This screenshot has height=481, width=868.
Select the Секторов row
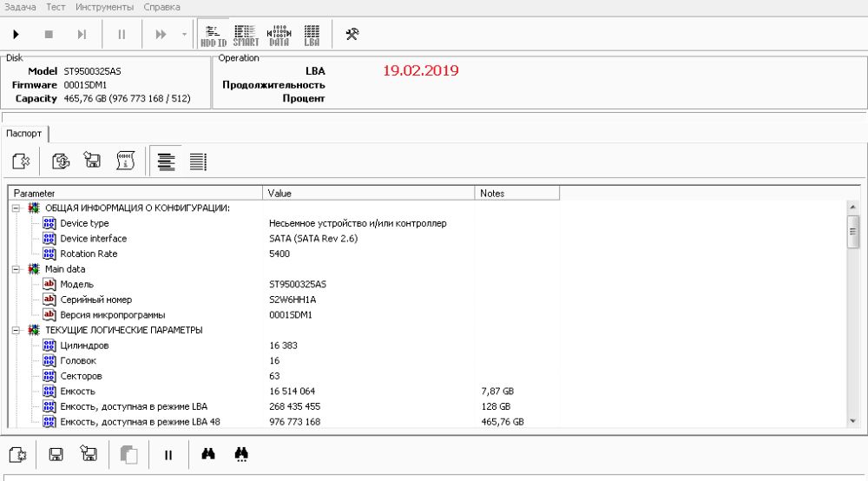[x=284, y=376]
